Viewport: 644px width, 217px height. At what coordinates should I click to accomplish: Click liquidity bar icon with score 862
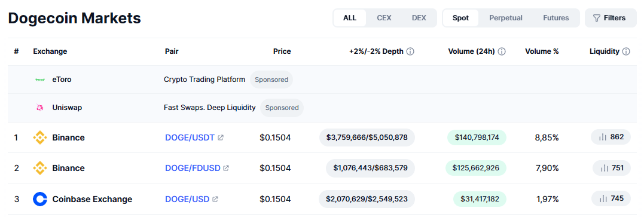pyautogui.click(x=603, y=137)
